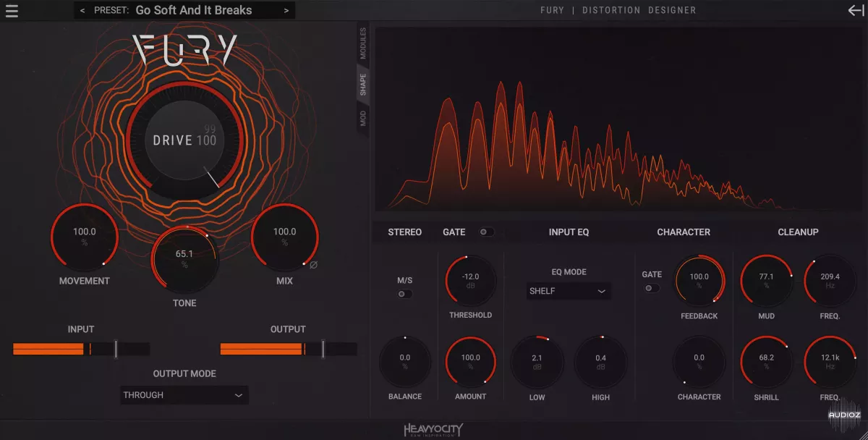Toggle the Gate switch in the Character section
The image size is (868, 440).
(x=652, y=288)
